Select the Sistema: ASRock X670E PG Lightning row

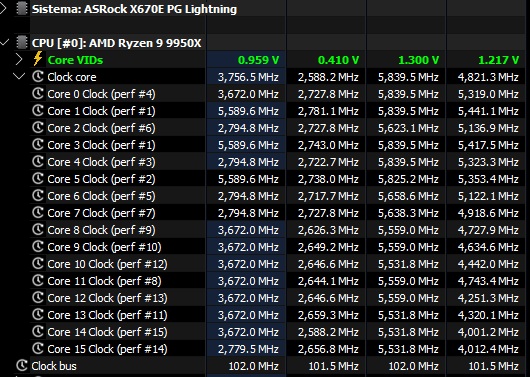click(265, 9)
